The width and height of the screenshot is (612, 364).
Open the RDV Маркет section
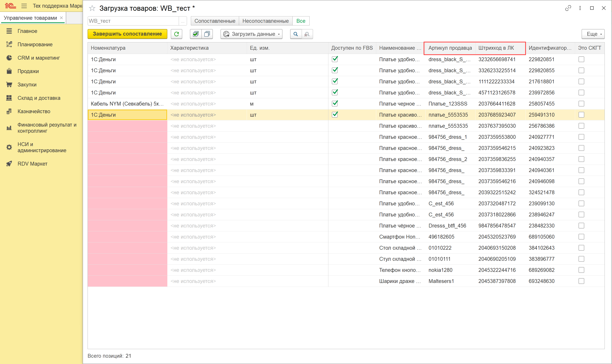tap(32, 164)
